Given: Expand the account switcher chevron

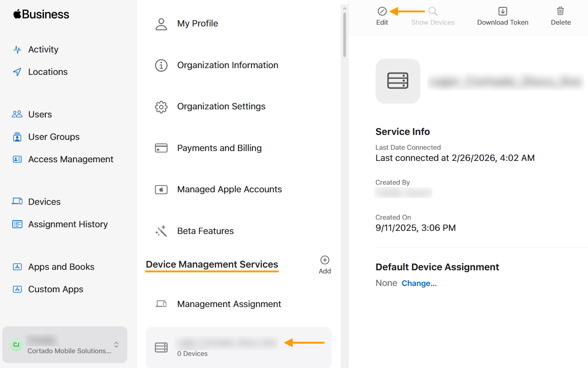Looking at the screenshot, I should [x=116, y=345].
